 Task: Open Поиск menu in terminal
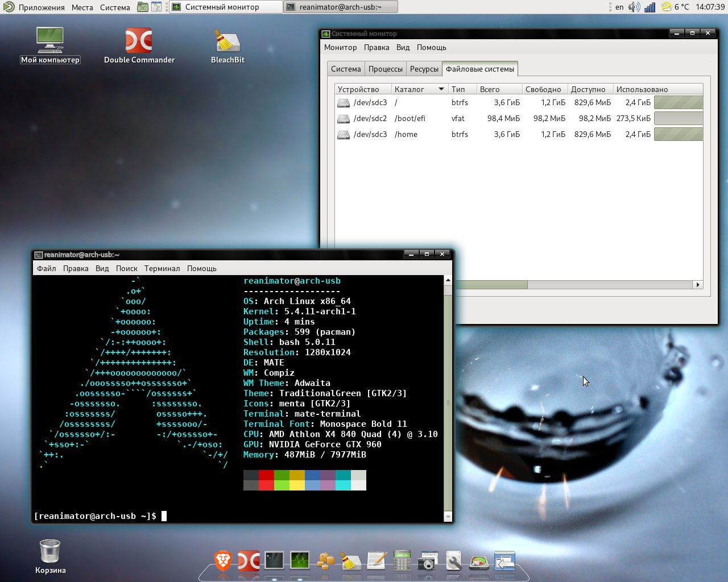(127, 268)
